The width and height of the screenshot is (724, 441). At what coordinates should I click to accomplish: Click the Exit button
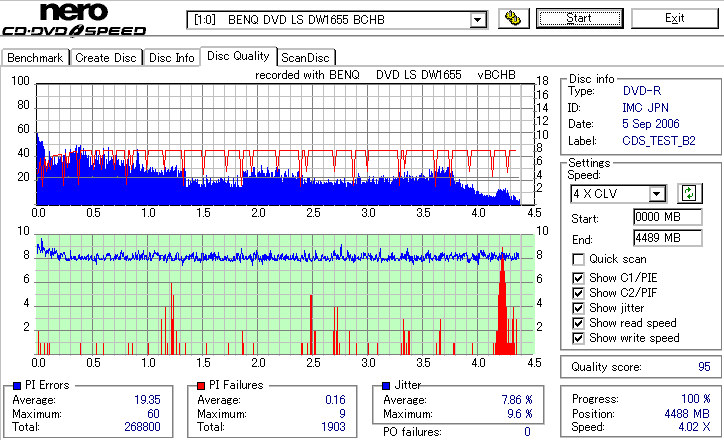pos(675,18)
